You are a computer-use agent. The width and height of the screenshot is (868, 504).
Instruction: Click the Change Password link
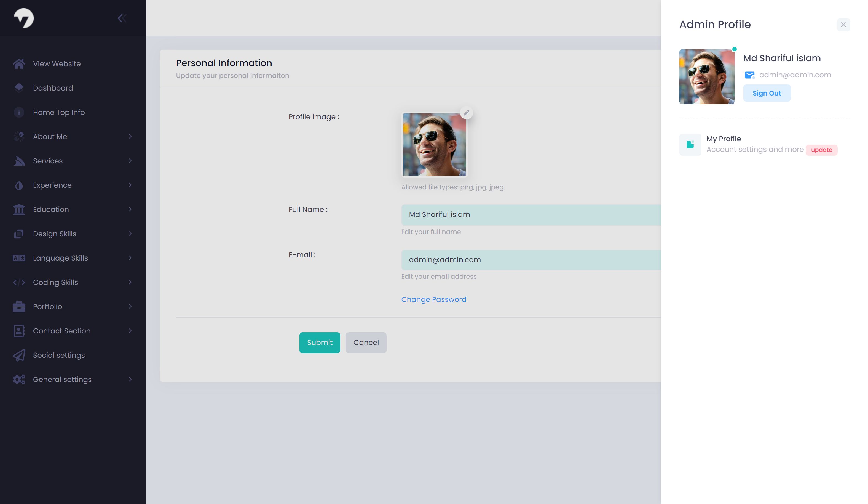[434, 299]
